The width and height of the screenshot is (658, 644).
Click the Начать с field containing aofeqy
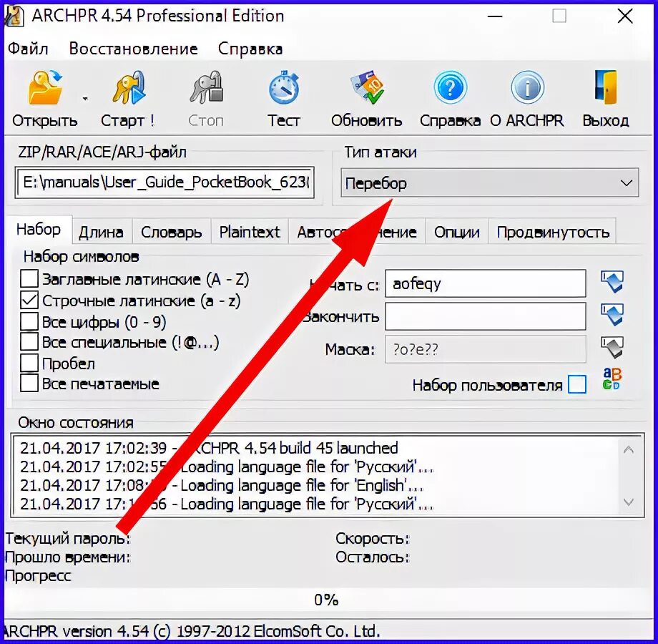(x=486, y=283)
